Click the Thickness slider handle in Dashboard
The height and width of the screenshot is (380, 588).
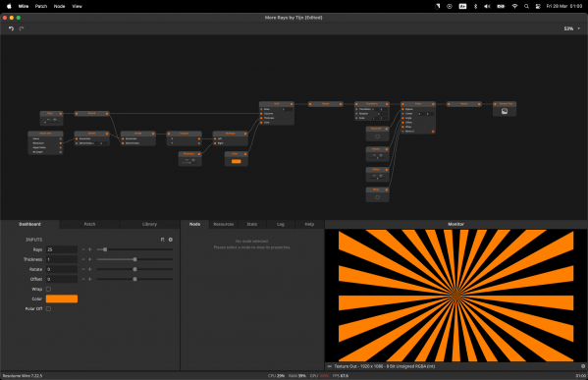click(x=135, y=259)
